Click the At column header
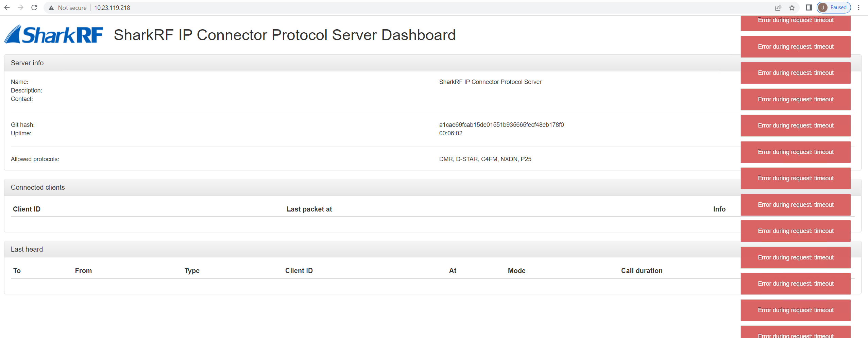The image size is (868, 338). (453, 271)
